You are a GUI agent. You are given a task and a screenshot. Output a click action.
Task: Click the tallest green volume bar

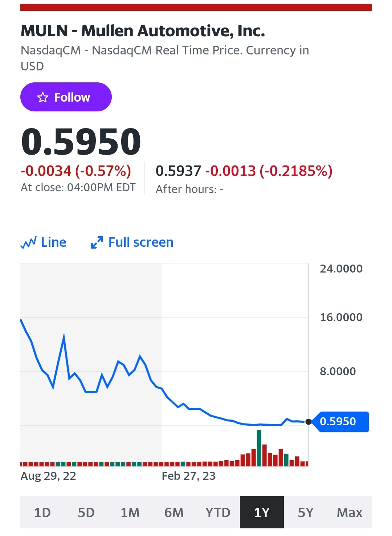259,448
